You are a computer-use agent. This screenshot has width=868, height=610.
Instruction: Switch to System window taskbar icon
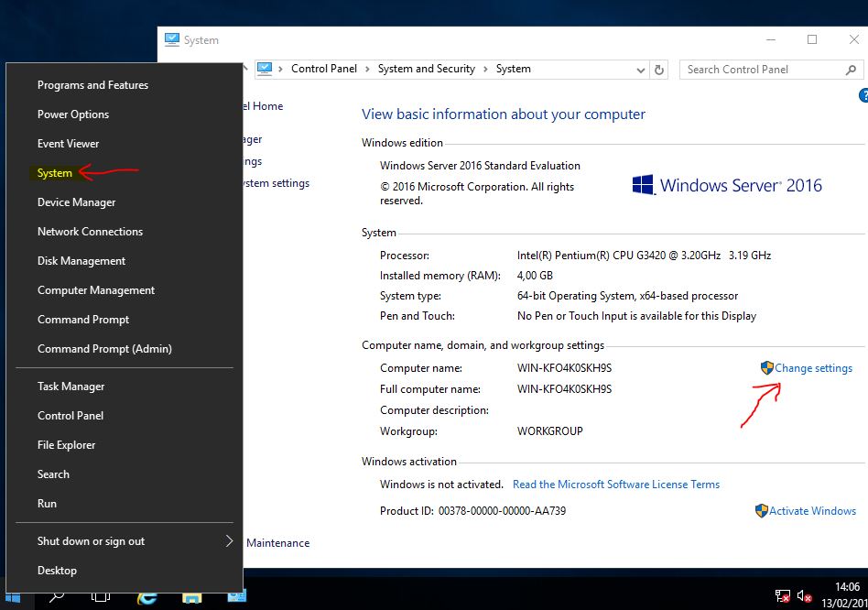click(237, 596)
